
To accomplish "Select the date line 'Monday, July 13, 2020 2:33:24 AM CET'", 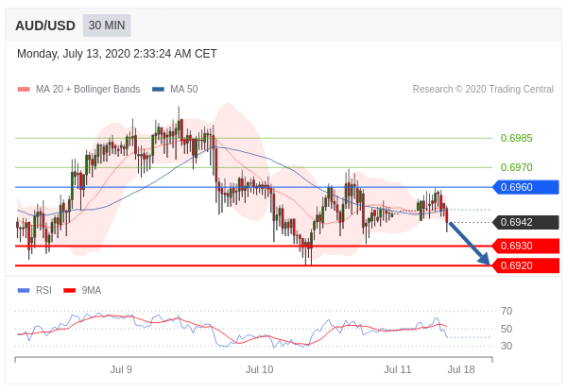I will (x=117, y=54).
